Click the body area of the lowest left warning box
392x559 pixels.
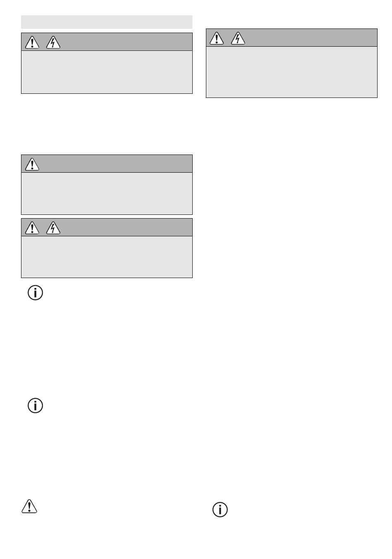[107, 257]
